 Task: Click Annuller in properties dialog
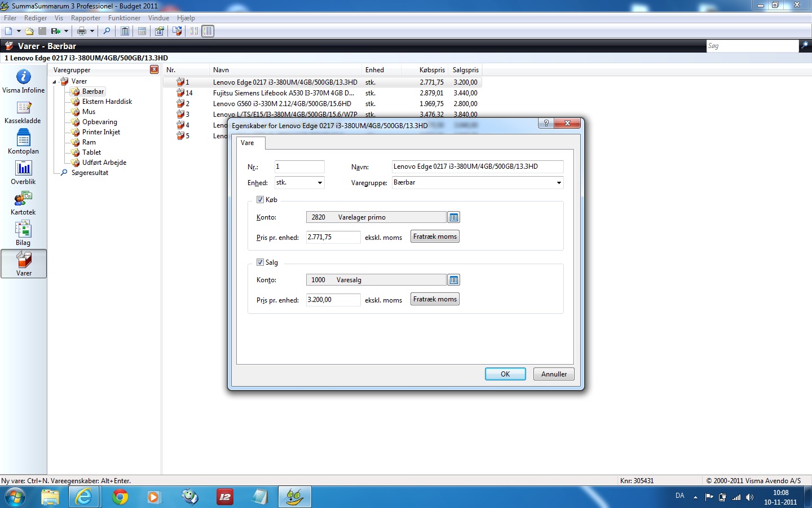554,374
